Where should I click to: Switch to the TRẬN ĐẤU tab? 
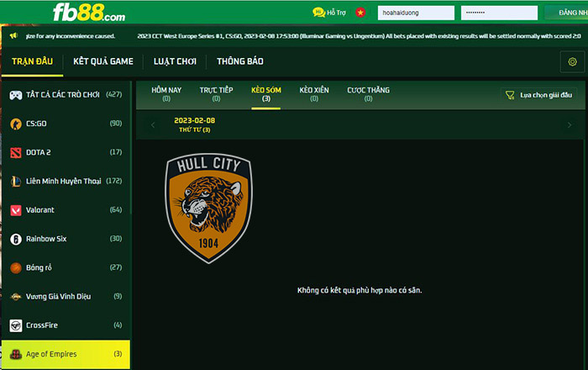tap(32, 61)
